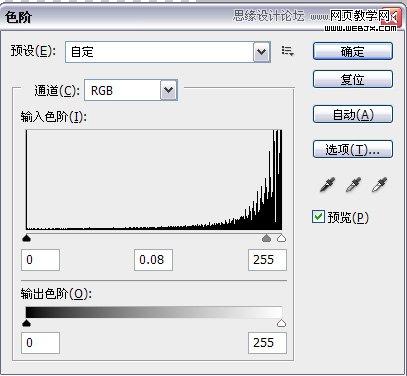Grab the output white level slider
Image resolution: width=407 pixels, height=376 pixels.
[x=281, y=323]
